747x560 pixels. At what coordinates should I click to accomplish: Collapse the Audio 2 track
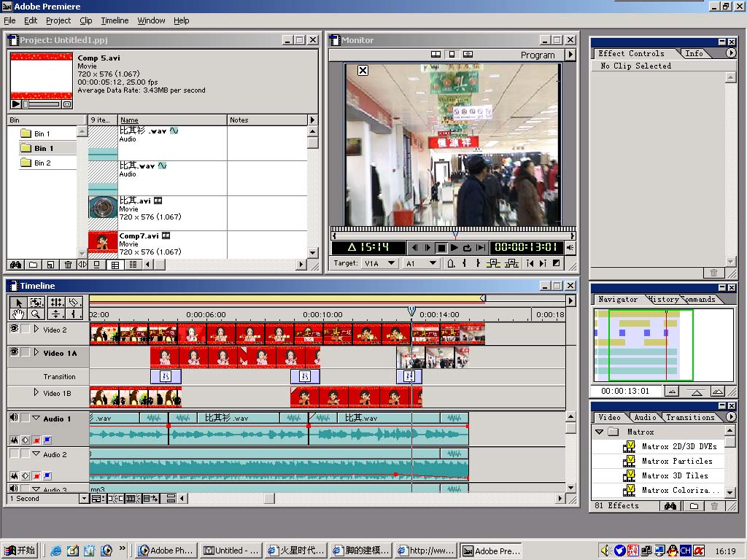click(x=36, y=454)
